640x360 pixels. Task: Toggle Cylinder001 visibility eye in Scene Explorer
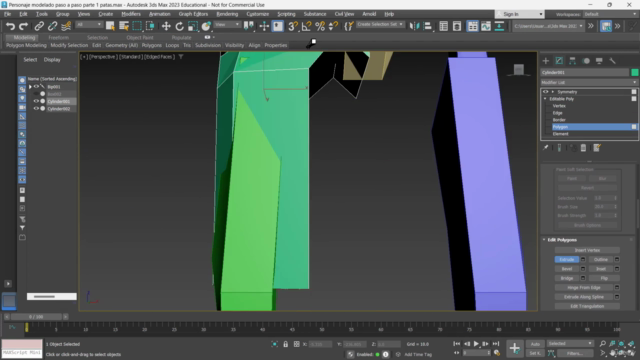click(36, 101)
